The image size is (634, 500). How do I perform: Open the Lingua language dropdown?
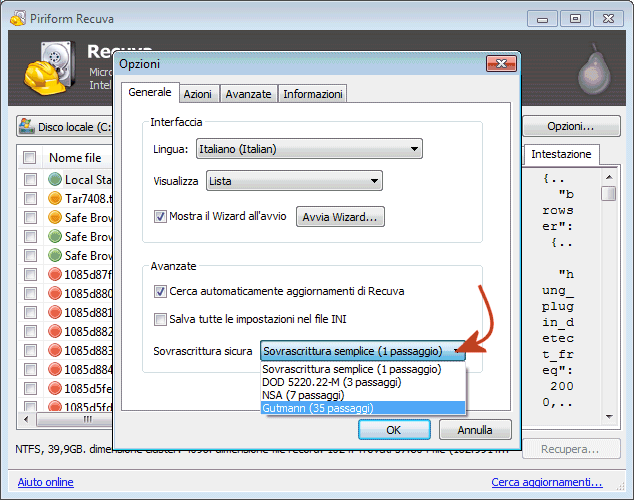tap(309, 149)
